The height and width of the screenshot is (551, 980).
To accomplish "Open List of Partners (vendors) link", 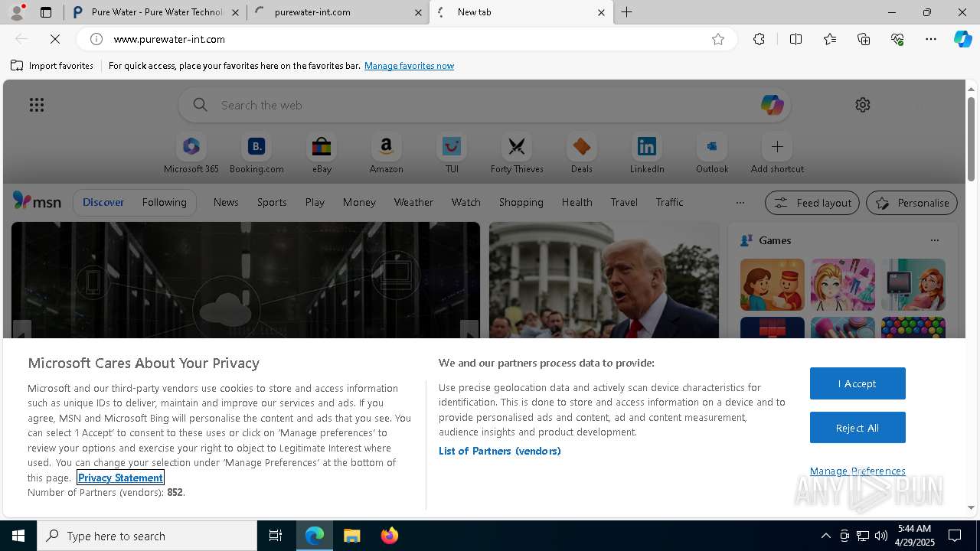I will point(499,451).
